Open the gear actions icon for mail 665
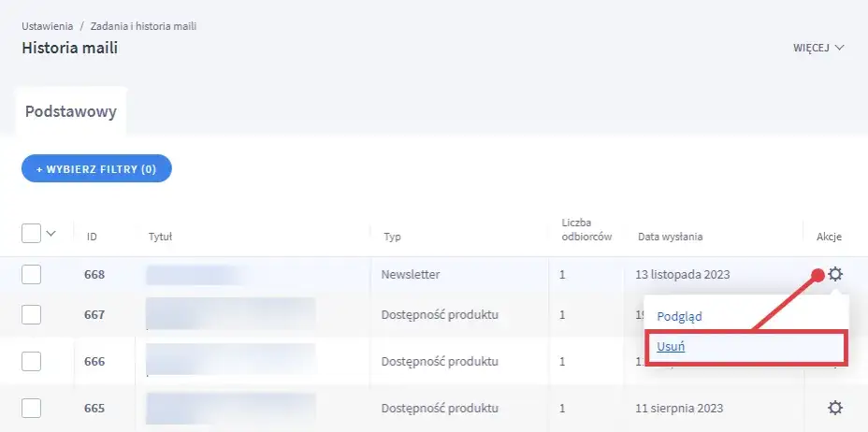868x432 pixels. pos(835,408)
